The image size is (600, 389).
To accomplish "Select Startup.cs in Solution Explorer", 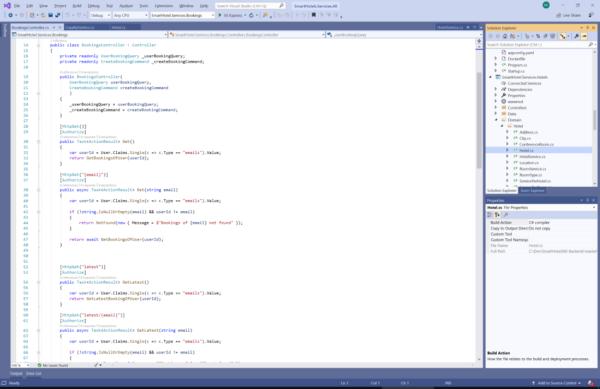I will click(516, 71).
